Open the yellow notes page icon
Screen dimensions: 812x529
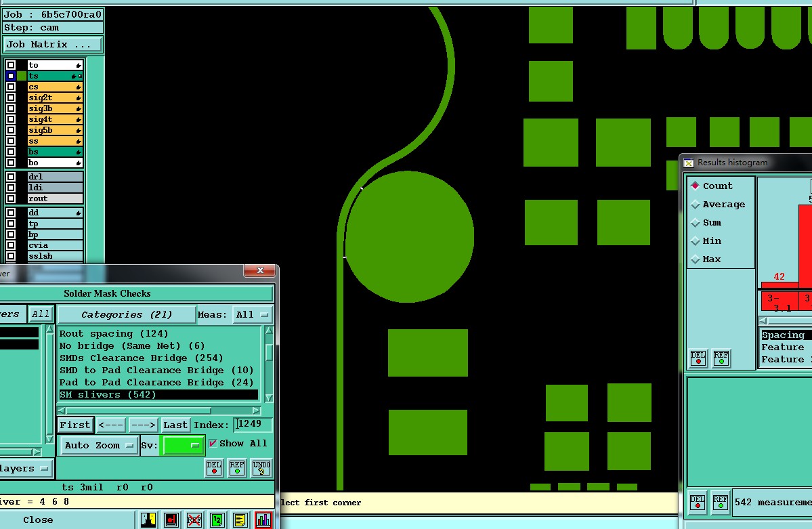240,520
